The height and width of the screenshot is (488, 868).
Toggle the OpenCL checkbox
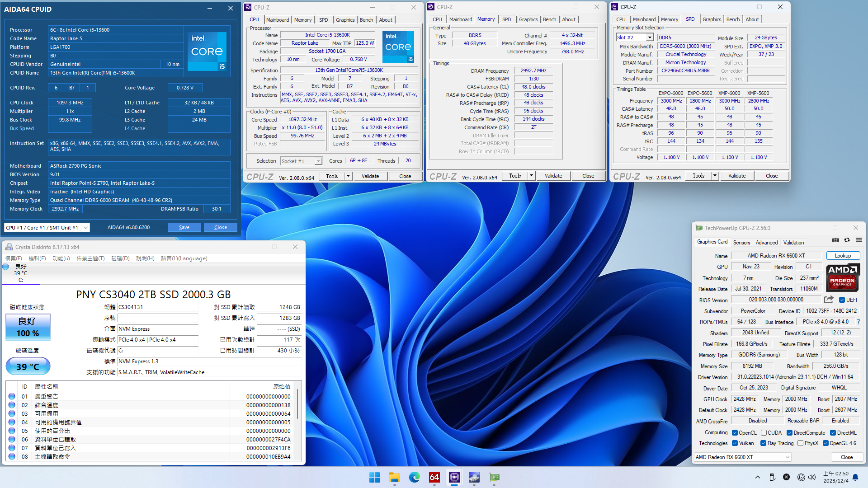pos(735,432)
